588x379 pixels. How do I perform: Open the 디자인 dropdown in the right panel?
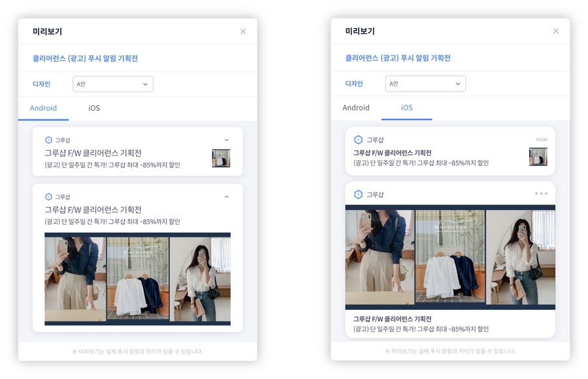[425, 84]
